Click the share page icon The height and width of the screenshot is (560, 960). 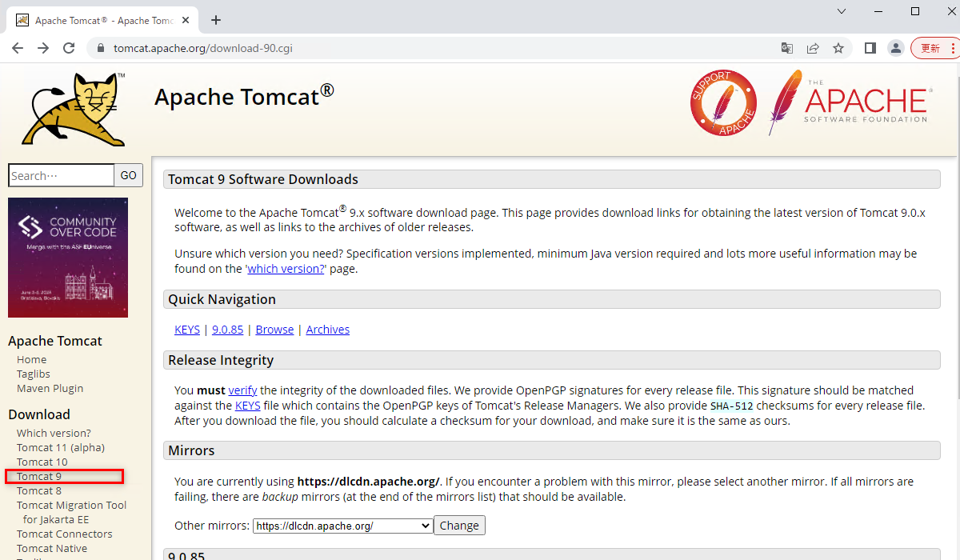[x=813, y=48]
